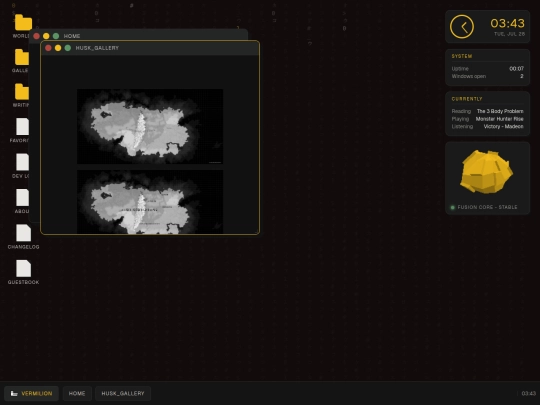Click the taskbar clock at bottom right
Image resolution: width=540 pixels, height=405 pixels.
click(529, 393)
